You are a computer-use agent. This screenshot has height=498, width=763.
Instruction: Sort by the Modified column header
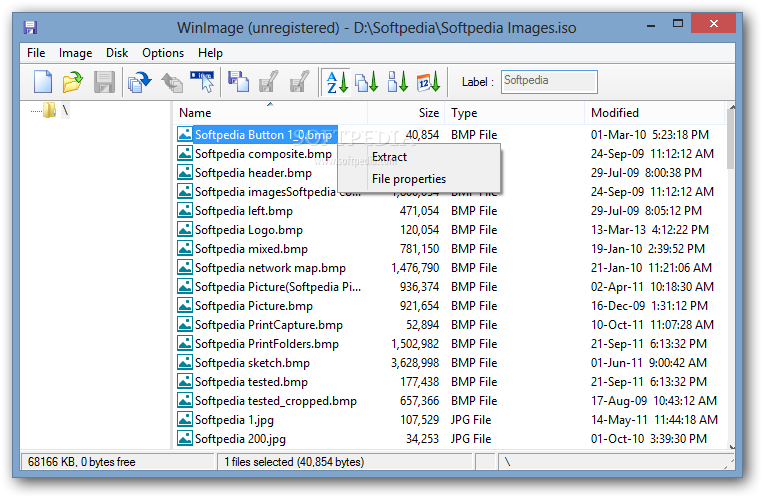pyautogui.click(x=654, y=113)
